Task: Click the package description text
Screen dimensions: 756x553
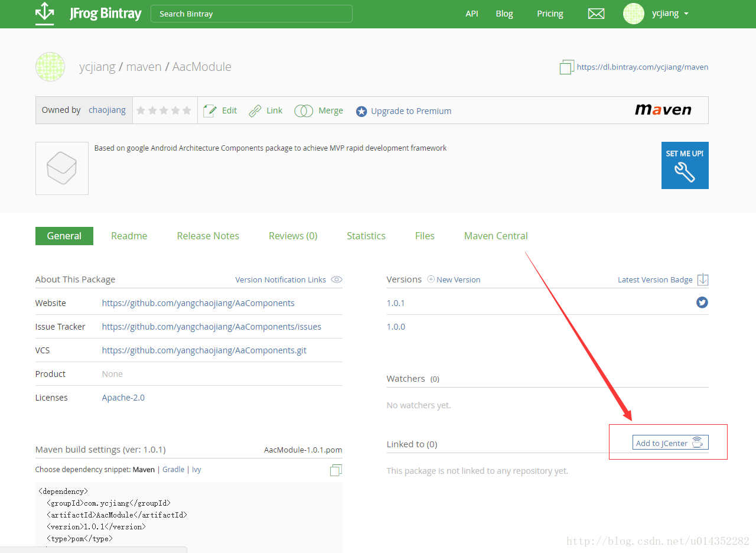Action: tap(271, 148)
